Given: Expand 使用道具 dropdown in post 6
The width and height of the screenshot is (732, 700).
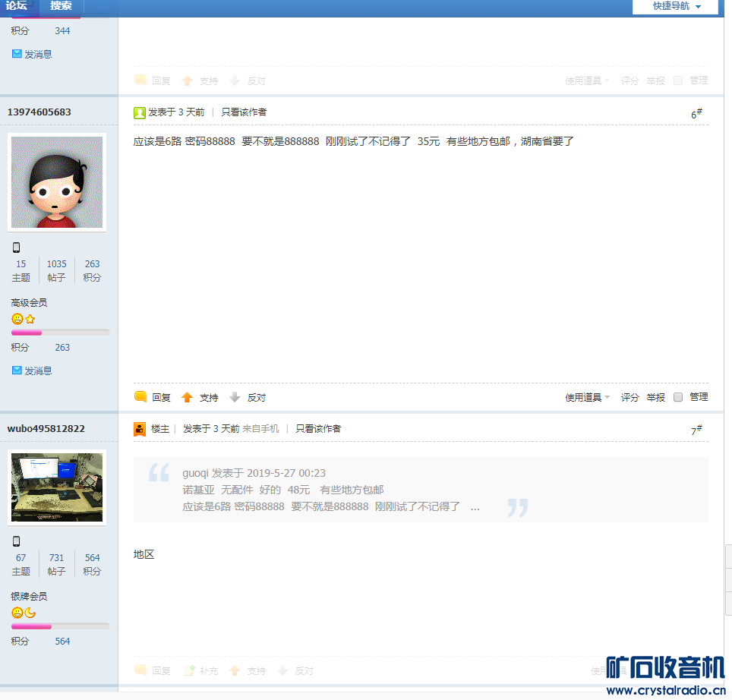Looking at the screenshot, I should (587, 397).
